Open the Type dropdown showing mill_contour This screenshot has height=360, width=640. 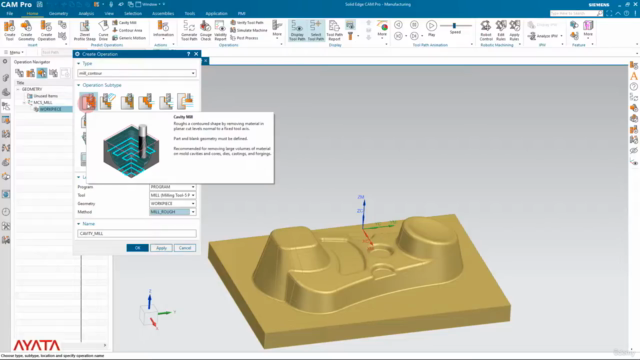coord(137,73)
